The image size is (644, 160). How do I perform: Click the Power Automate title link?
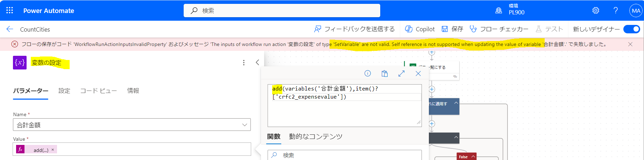[49, 11]
